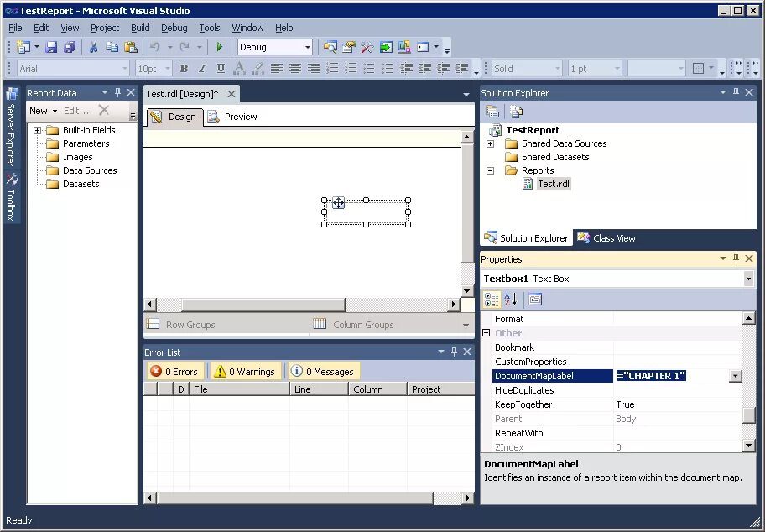Open the DocumentMapLabel value dropdown
The image size is (765, 532).
point(736,376)
